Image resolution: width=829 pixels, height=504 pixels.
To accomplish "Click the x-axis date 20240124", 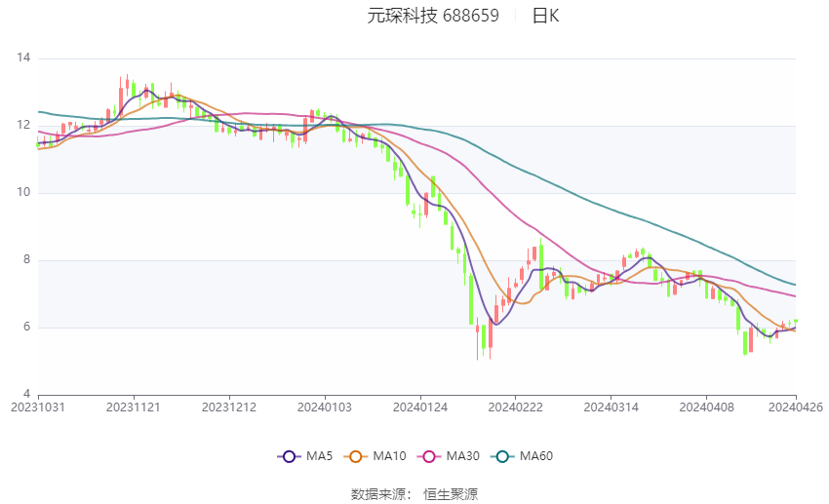I will [420, 407].
